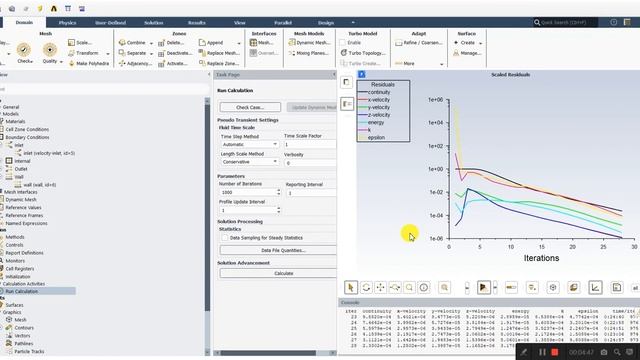Switch to the View ribbon tab
Screen dimensions: 640x360
240,23
